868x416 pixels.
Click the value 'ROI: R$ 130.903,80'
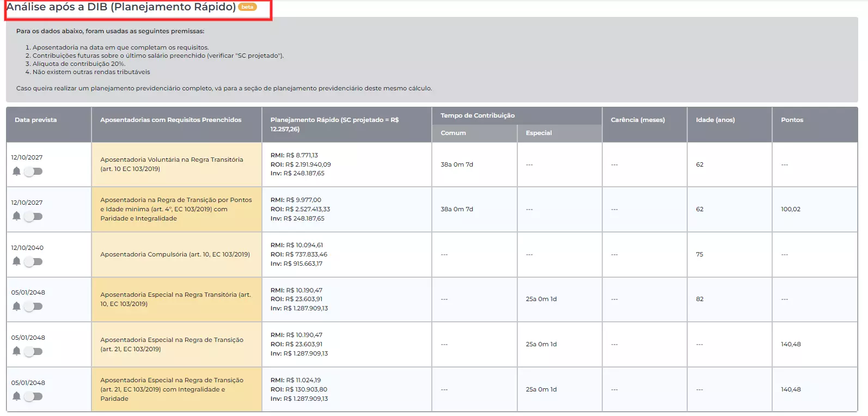(x=298, y=389)
